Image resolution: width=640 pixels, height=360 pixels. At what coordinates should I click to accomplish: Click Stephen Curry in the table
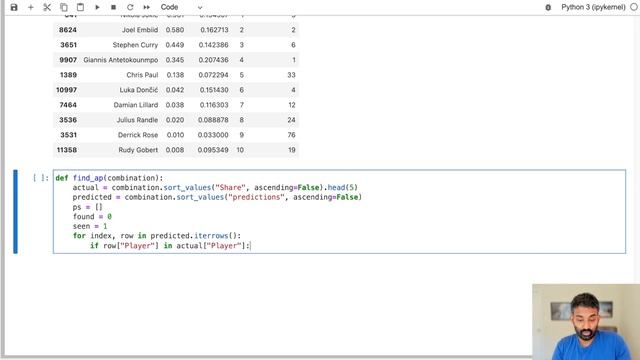pyautogui.click(x=135, y=45)
